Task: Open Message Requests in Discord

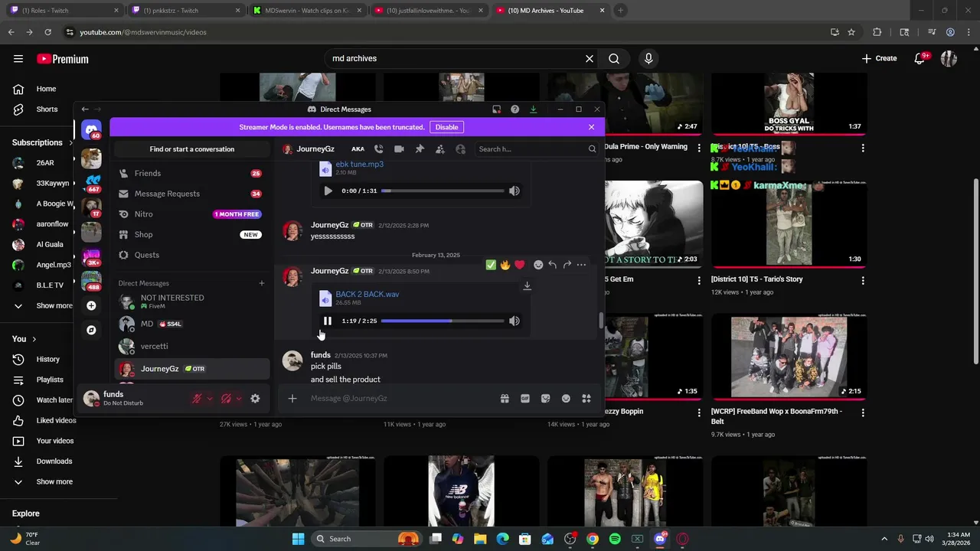Action: click(191, 194)
